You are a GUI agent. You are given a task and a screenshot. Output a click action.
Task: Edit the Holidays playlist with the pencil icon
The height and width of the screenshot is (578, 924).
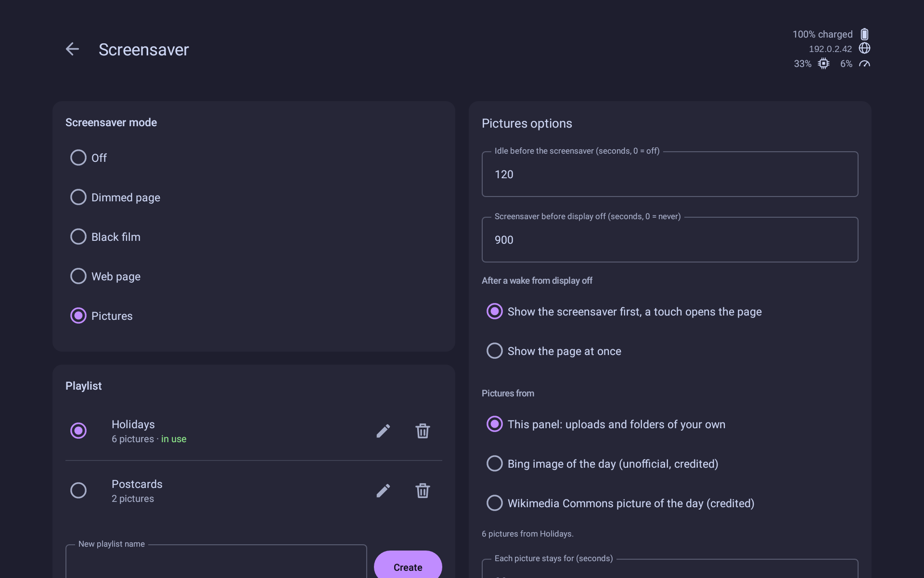tap(383, 431)
